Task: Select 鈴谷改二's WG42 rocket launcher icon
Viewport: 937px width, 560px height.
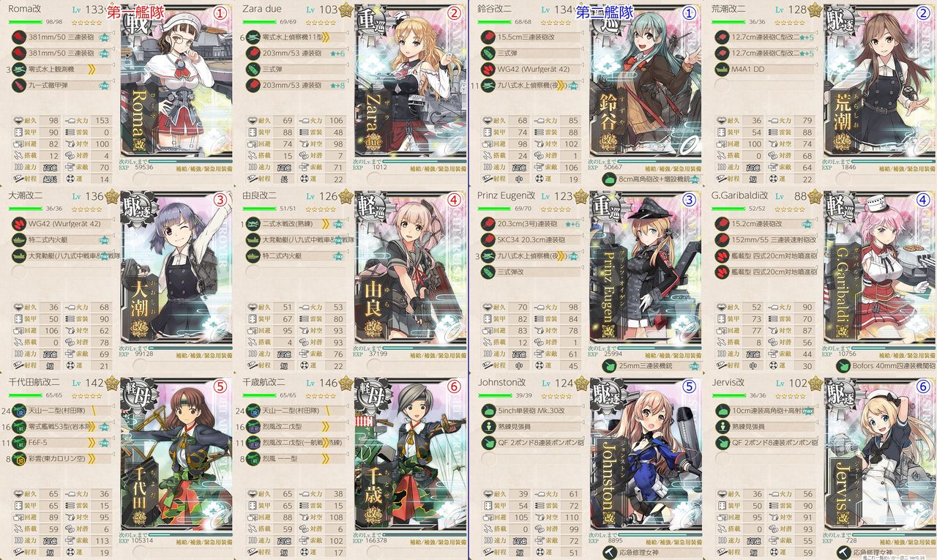Action: point(488,70)
